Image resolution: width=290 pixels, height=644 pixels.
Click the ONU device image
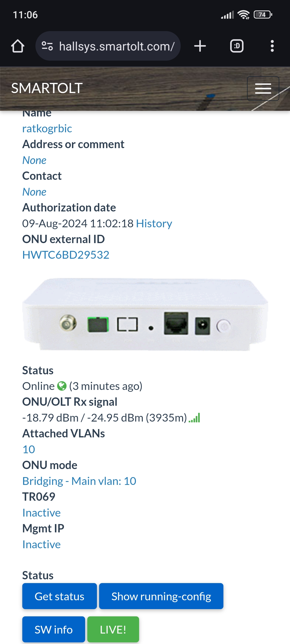[145, 314]
